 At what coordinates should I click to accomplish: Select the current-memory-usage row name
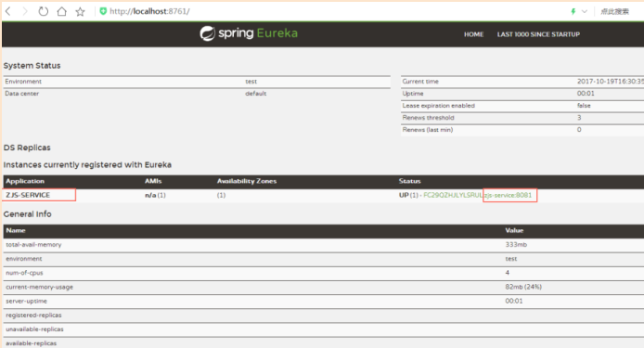[39, 287]
